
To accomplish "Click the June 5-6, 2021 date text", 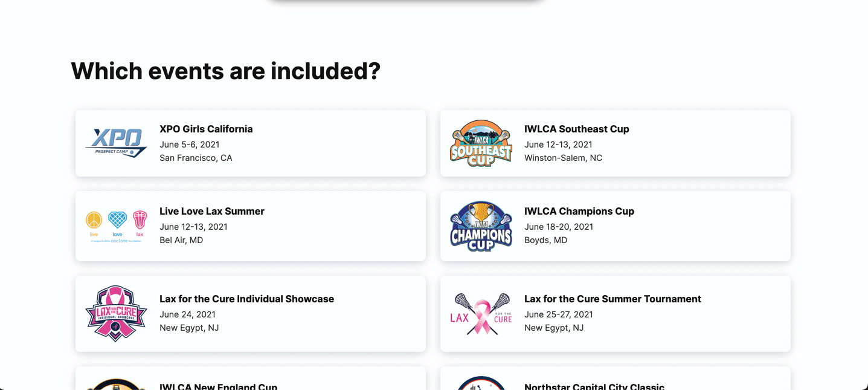I will (x=190, y=145).
